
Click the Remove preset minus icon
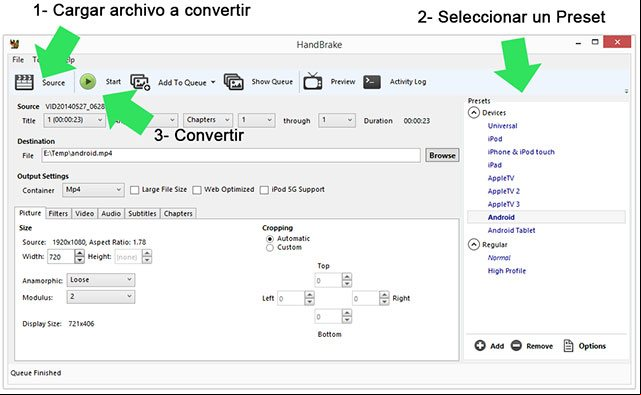click(516, 346)
